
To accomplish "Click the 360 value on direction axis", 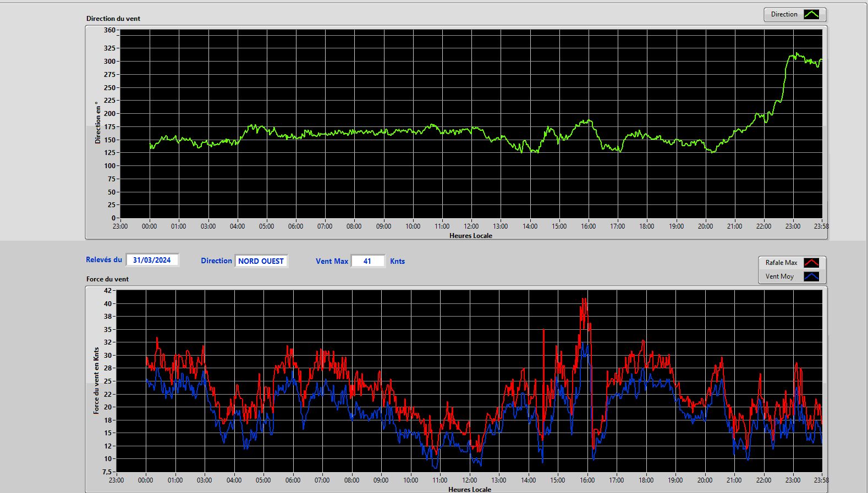I will click(109, 30).
